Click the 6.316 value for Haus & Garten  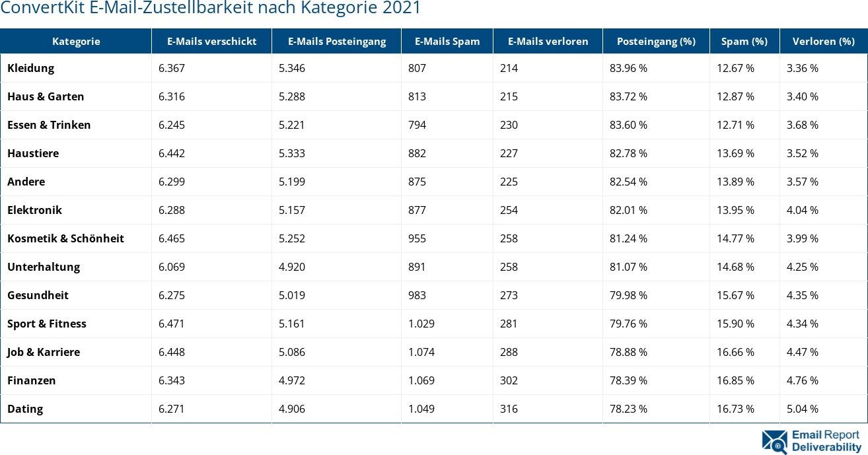(x=172, y=96)
